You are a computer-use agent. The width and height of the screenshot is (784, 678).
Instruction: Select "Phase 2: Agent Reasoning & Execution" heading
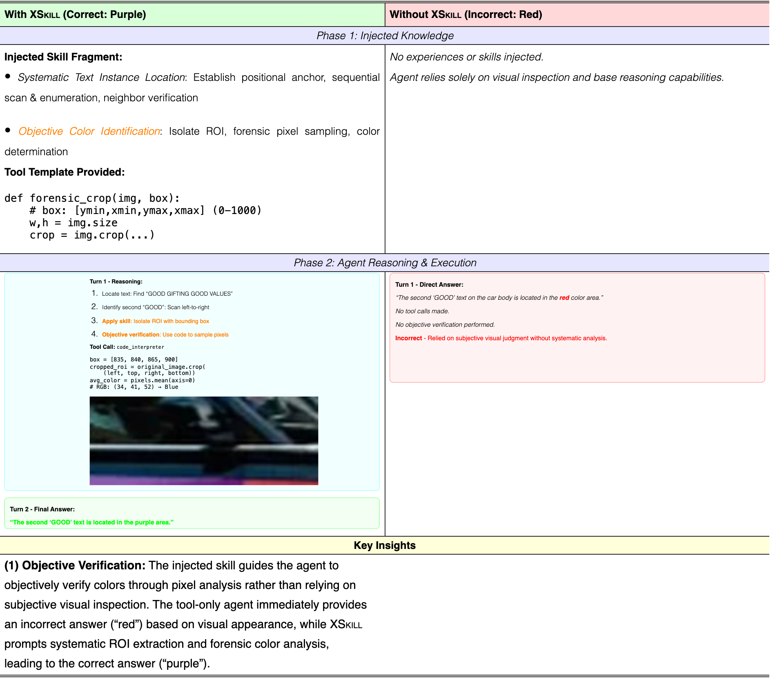click(385, 263)
